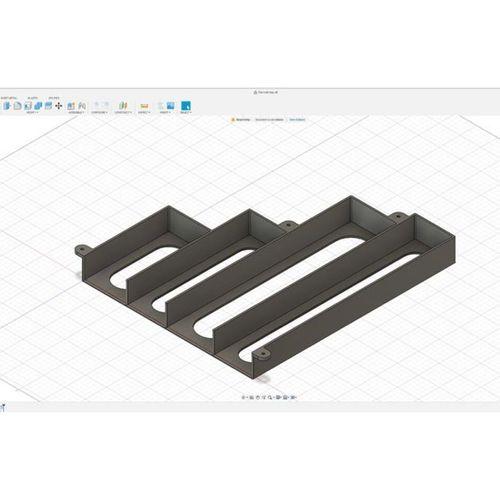The width and height of the screenshot is (500, 500).
Task: Click the Zoom Window magnifier icon
Action: click(x=270, y=397)
